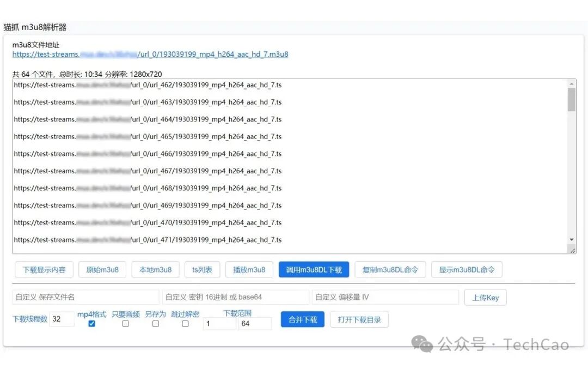Image resolution: width=588 pixels, height=368 pixels.
Task: Click 播放m3u8 to play the stream
Action: (249, 270)
